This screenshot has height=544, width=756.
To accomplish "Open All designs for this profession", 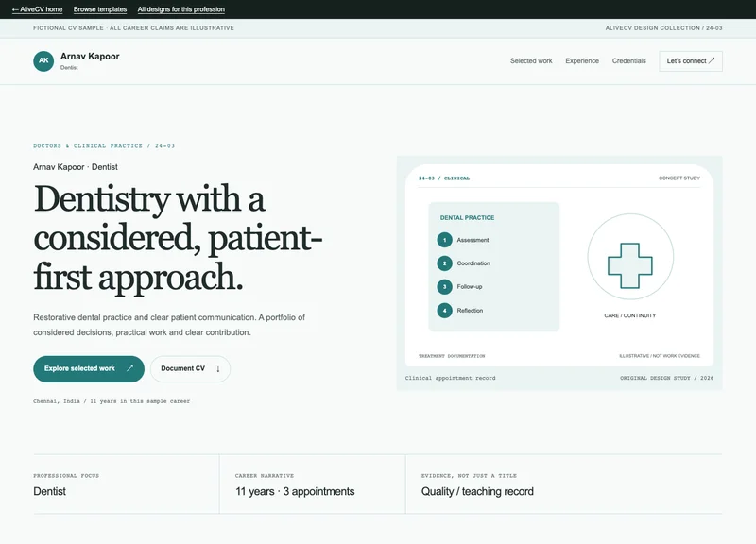I will pos(180,9).
